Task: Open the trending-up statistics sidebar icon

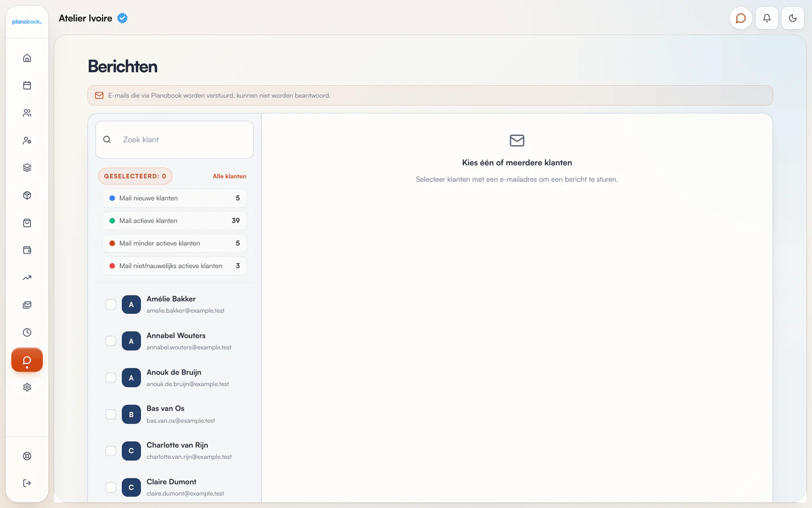Action: (27, 278)
